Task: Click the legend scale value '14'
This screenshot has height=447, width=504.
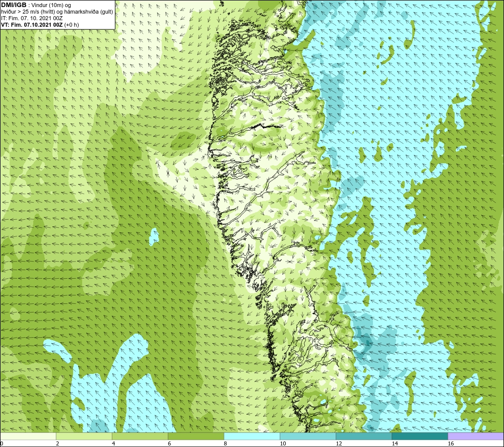Action: click(395, 443)
